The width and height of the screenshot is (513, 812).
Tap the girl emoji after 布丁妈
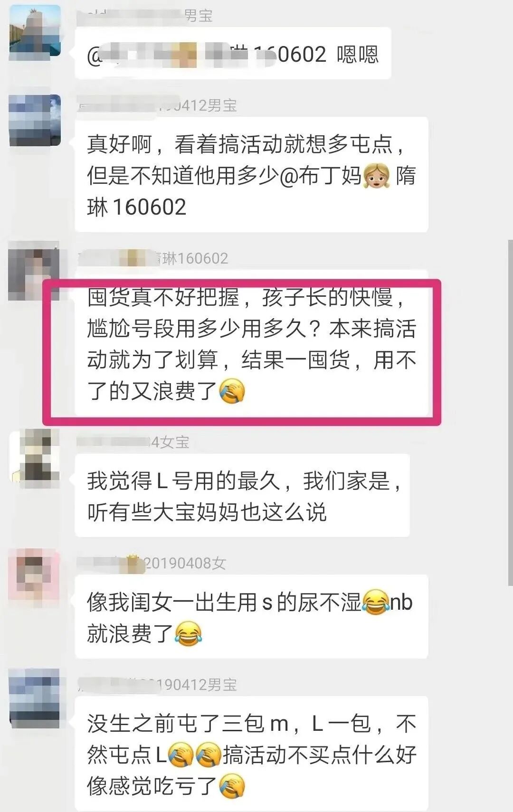click(x=376, y=176)
